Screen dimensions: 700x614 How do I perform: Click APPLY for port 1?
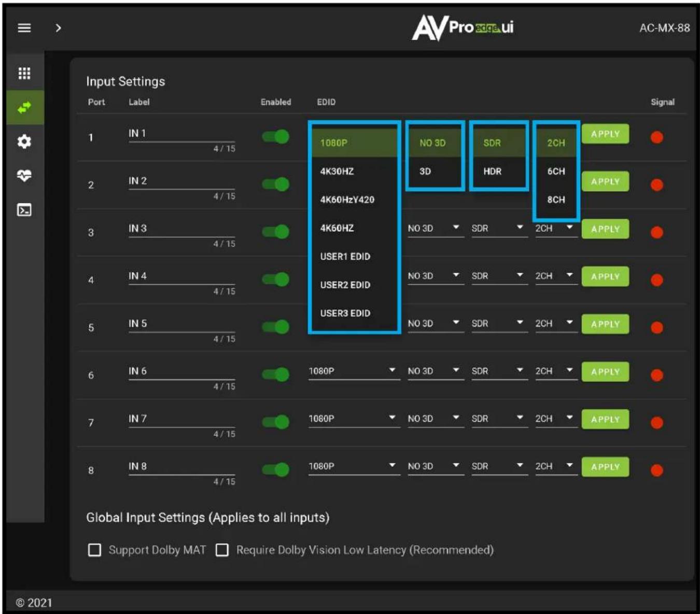605,134
